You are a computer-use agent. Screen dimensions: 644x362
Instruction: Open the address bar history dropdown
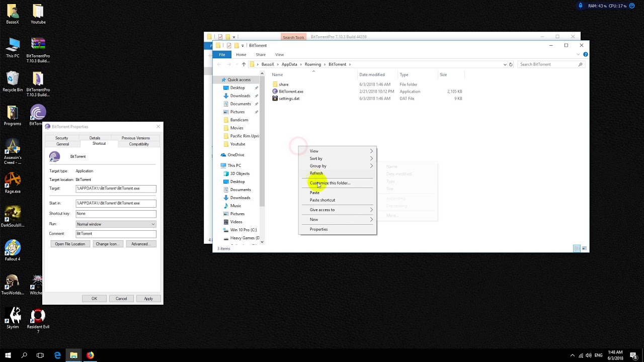click(505, 64)
